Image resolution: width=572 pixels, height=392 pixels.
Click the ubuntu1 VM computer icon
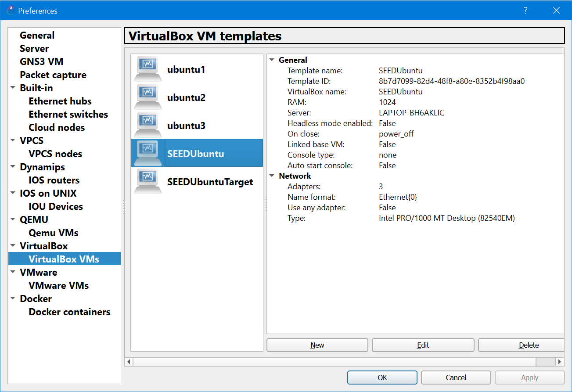pos(148,69)
